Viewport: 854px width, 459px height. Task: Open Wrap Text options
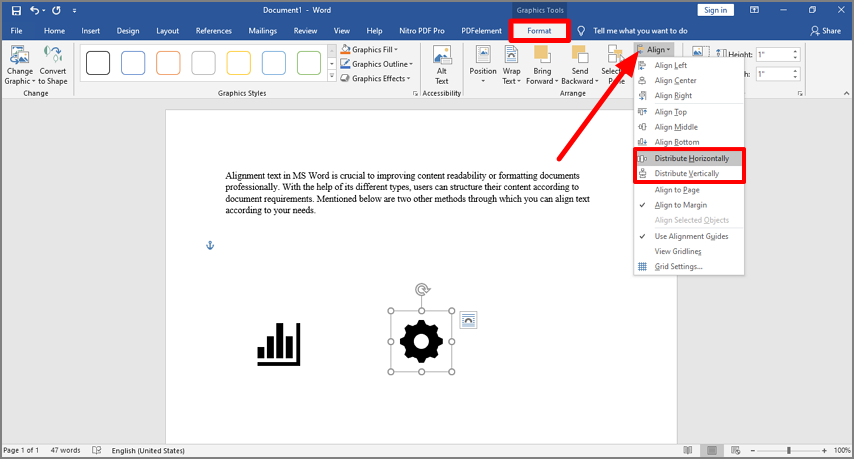point(511,65)
